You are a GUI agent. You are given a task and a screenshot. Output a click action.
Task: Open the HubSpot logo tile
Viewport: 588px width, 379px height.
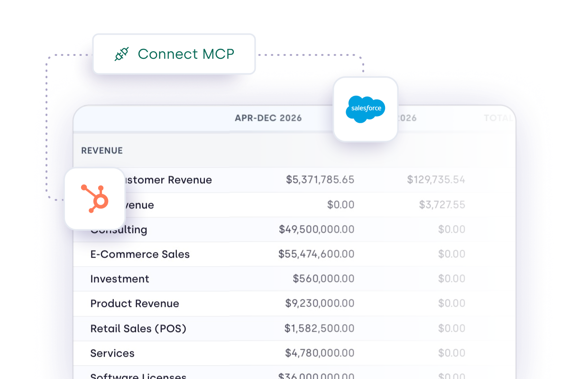[x=95, y=198]
